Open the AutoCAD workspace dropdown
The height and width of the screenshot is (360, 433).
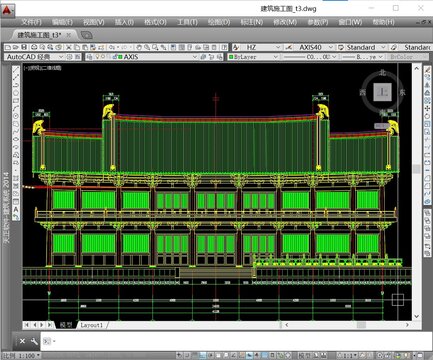click(x=34, y=57)
